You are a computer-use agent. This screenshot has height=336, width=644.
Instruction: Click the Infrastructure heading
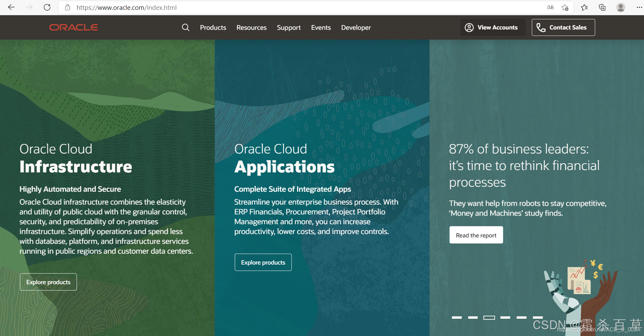tap(76, 167)
